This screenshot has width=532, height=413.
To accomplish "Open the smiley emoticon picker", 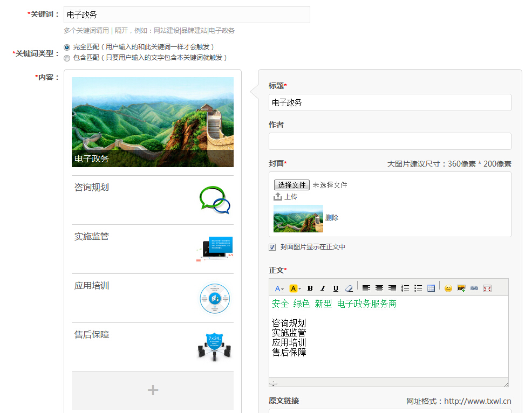I will [448, 288].
